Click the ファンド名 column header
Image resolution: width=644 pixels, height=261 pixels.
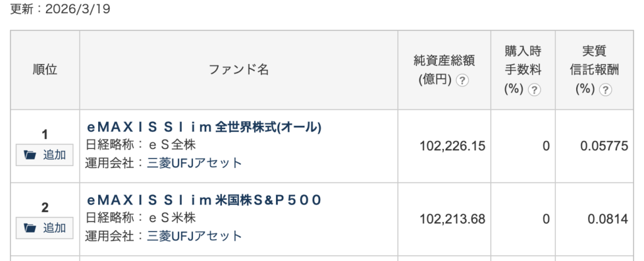[238, 70]
